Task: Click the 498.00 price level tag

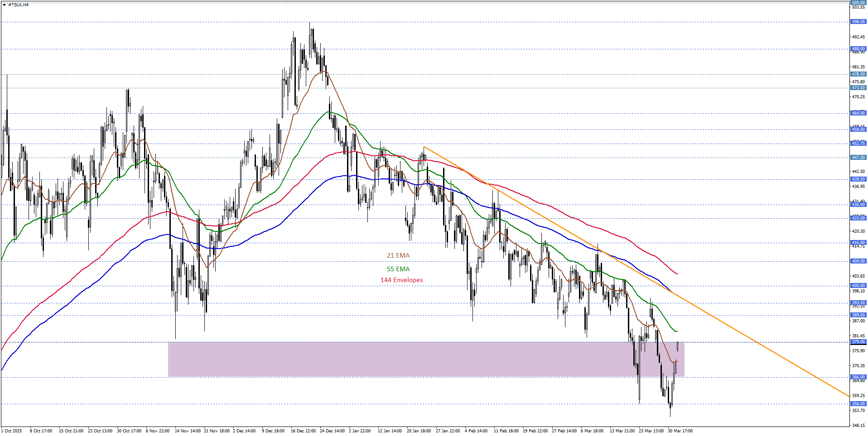Action: [x=858, y=22]
